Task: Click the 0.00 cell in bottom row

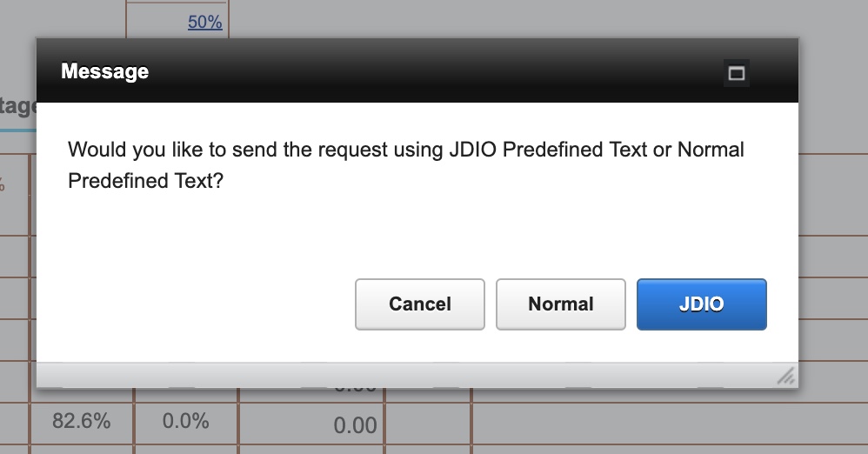Action: (x=355, y=425)
